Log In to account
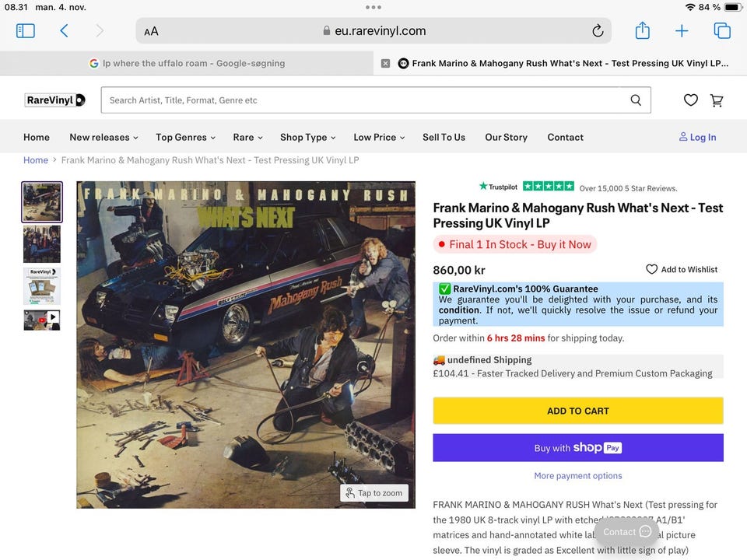The width and height of the screenshot is (747, 560). 697,137
